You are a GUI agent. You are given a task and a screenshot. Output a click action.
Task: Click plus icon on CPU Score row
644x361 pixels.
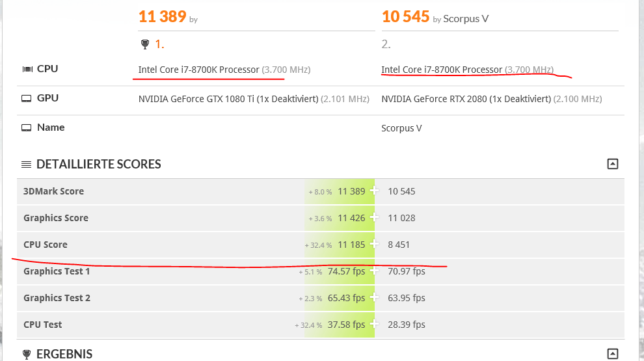[x=374, y=244]
